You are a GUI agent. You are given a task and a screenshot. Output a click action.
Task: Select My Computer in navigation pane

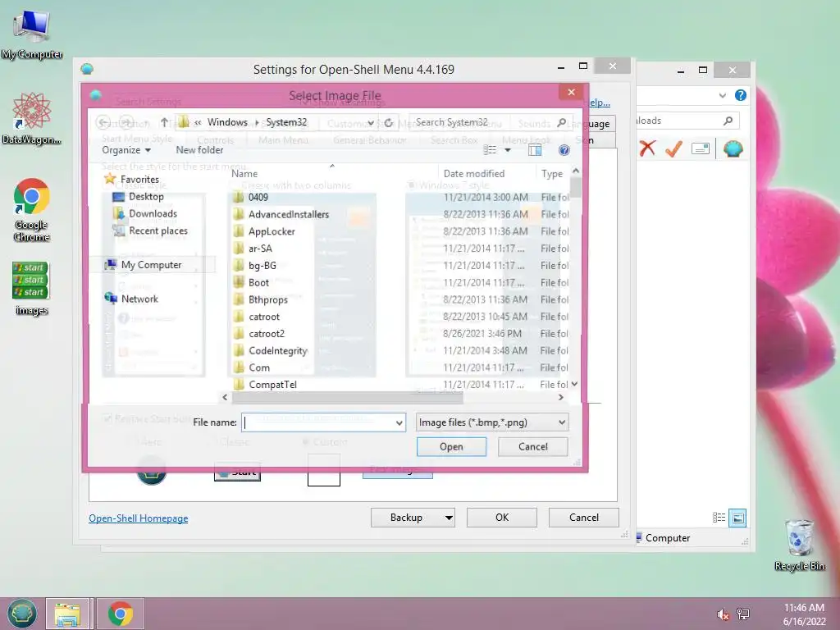coord(151,265)
